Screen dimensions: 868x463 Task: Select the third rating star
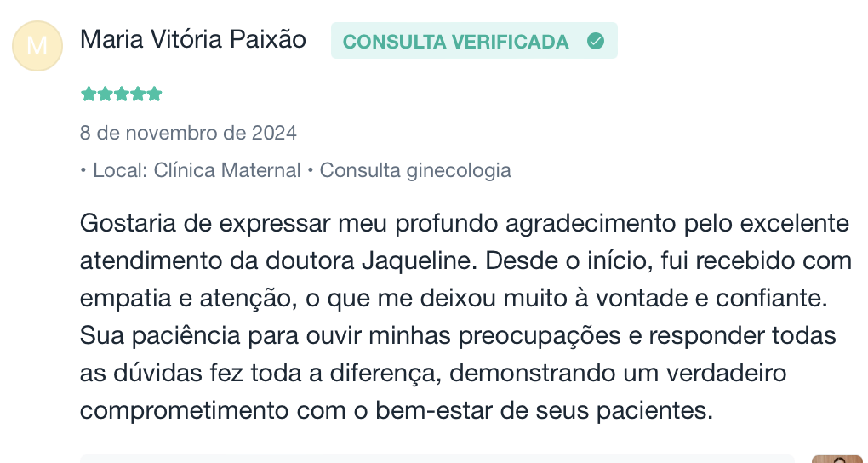(121, 94)
